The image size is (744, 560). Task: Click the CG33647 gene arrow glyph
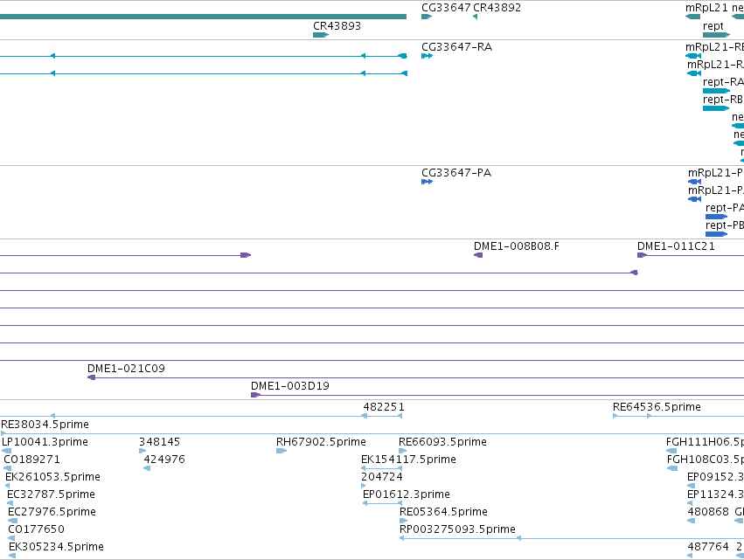427,17
